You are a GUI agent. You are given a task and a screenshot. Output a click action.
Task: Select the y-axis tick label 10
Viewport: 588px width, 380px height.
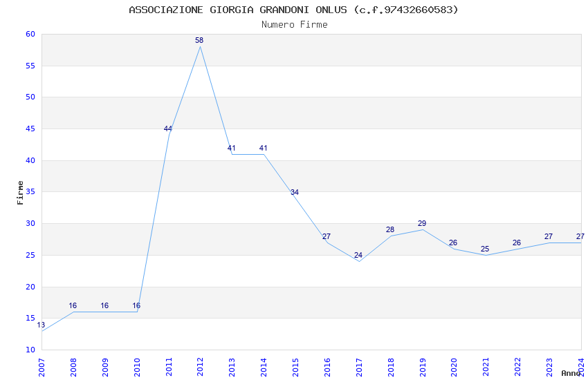tap(30, 350)
